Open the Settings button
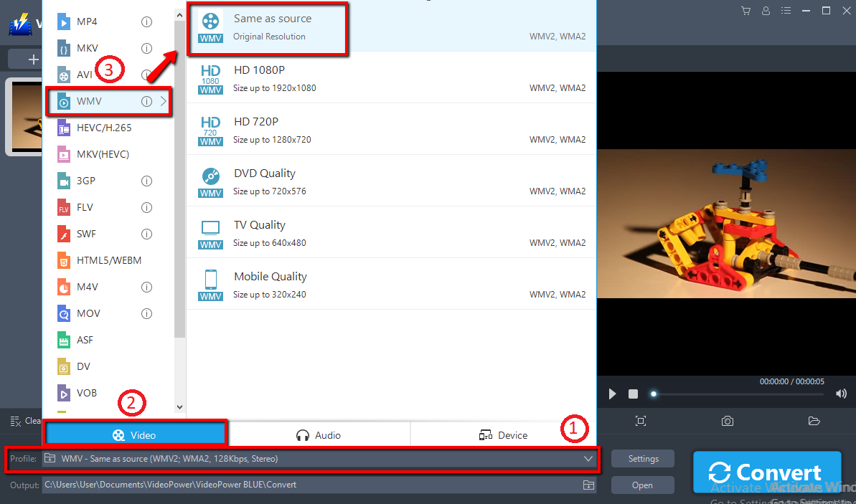 643,459
